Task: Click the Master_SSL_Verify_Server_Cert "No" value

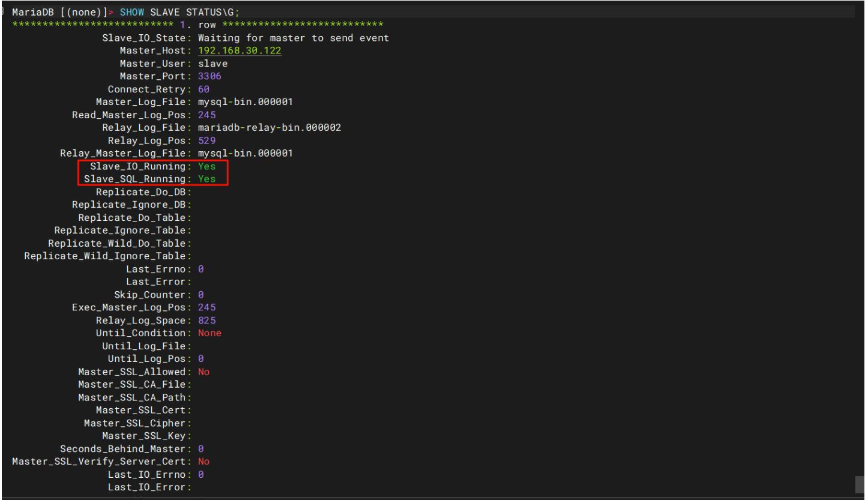Action: tap(203, 462)
